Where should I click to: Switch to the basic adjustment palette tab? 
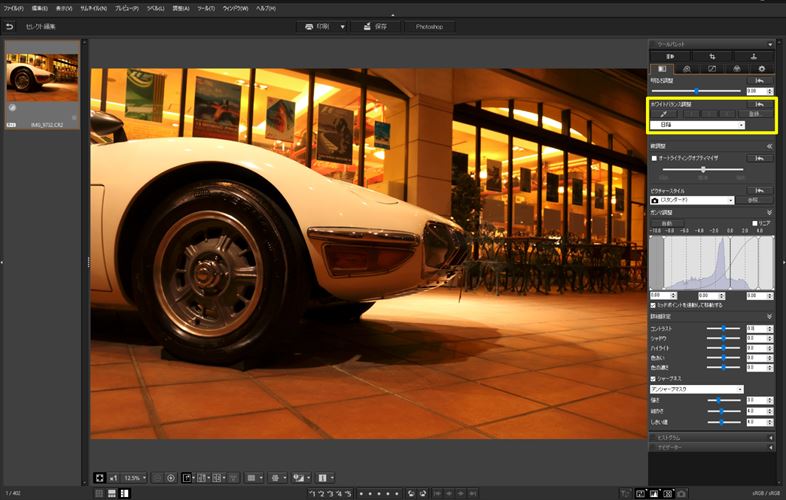coord(662,69)
